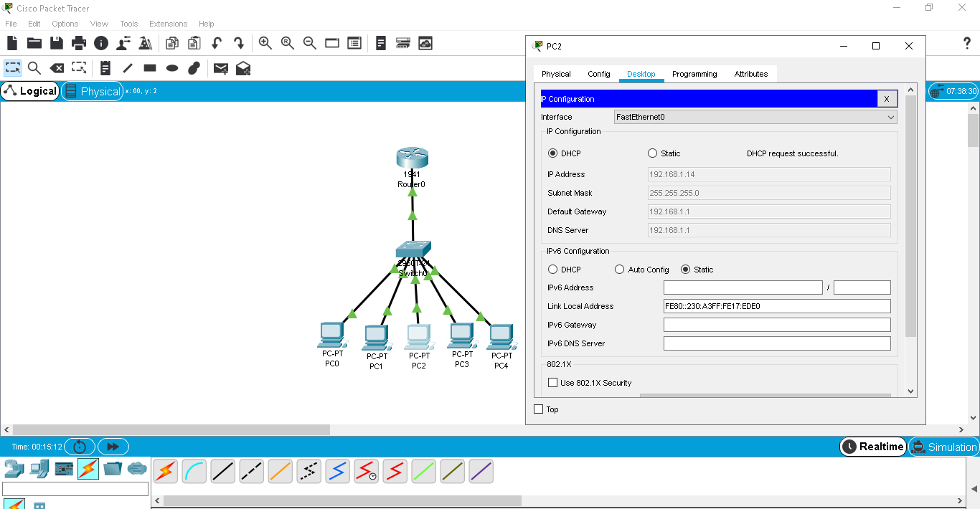Image resolution: width=980 pixels, height=509 pixels.
Task: Save the network with the floppy icon
Action: 56,43
